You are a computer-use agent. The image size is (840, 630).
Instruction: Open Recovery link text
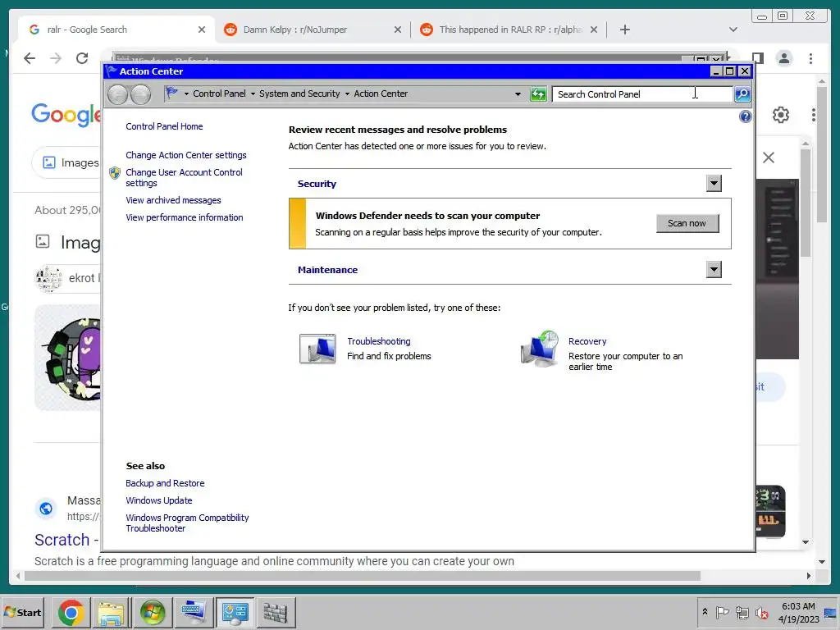(x=587, y=341)
